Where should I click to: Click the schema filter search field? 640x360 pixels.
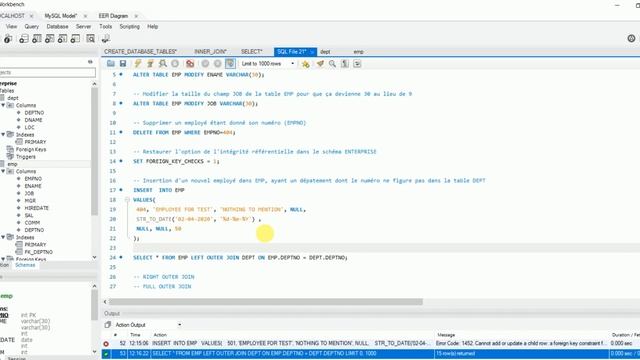pos(47,73)
